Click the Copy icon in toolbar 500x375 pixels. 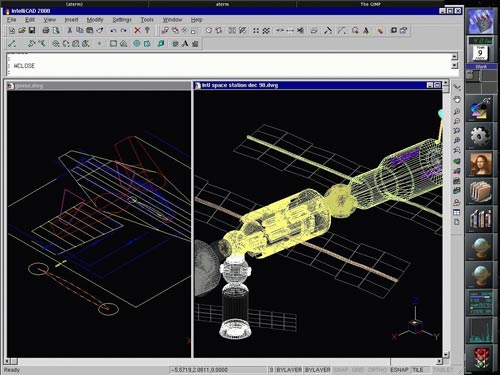[80, 31]
